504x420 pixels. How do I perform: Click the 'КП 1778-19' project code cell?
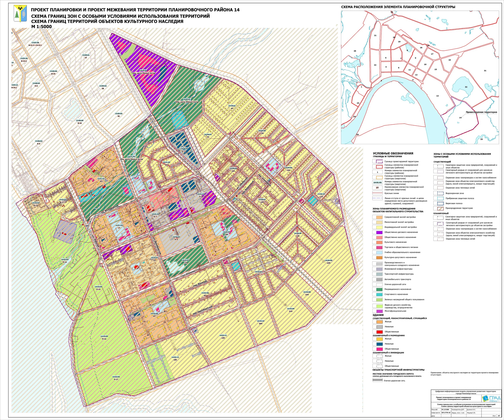(x=446, y=413)
